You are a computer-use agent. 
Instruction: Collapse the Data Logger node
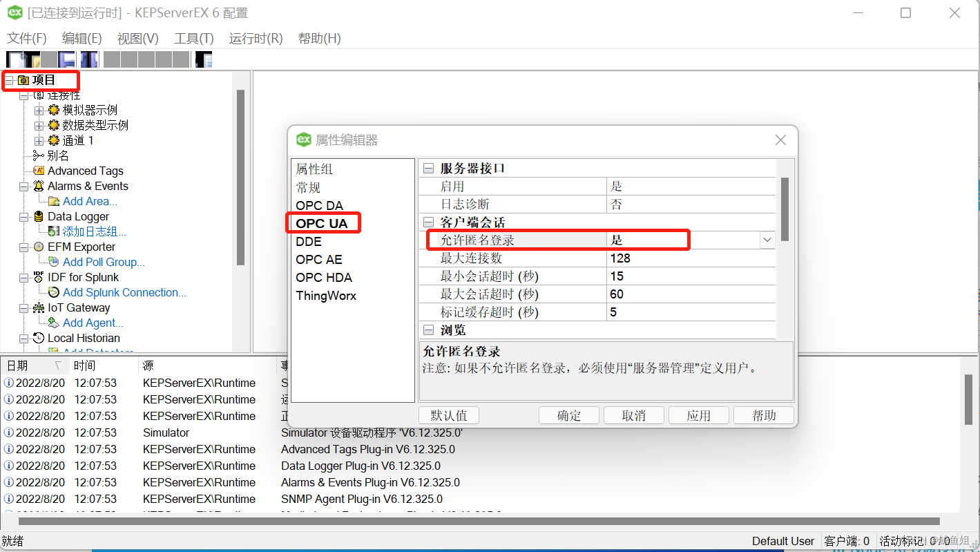[x=24, y=217]
